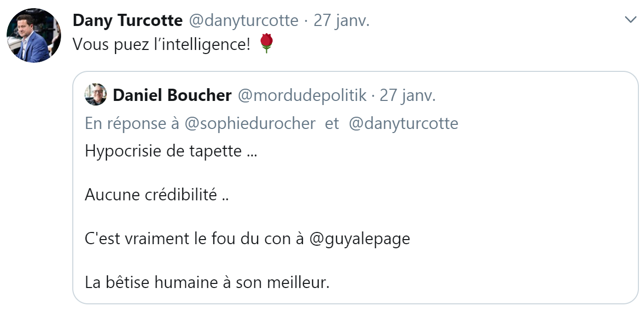The height and width of the screenshot is (313, 644).
Task: Click the @sophiedurocher mention
Action: click(249, 123)
